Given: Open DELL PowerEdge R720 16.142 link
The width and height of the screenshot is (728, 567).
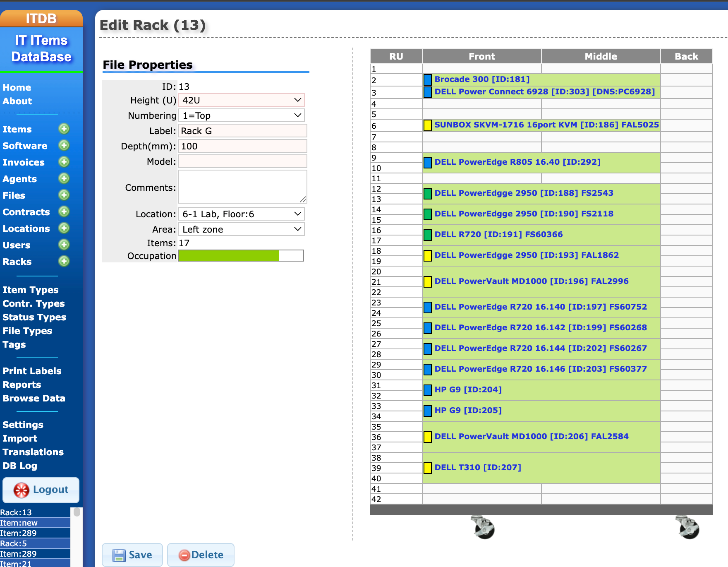Looking at the screenshot, I should pos(541,327).
